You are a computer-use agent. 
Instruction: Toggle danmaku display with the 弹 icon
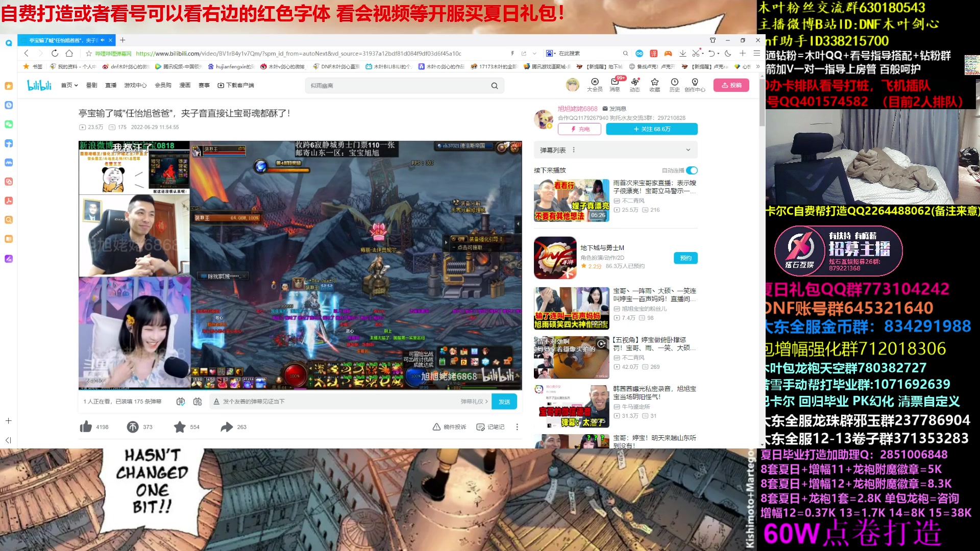click(181, 402)
